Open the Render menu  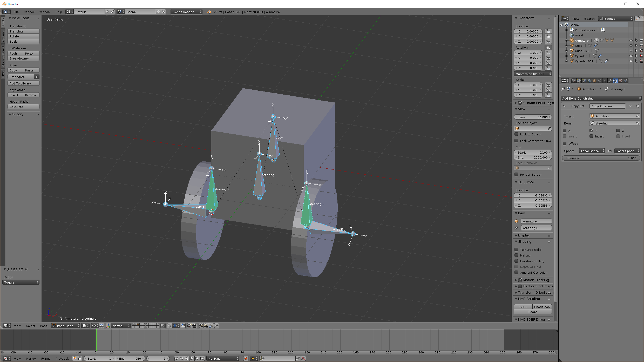[x=29, y=12]
